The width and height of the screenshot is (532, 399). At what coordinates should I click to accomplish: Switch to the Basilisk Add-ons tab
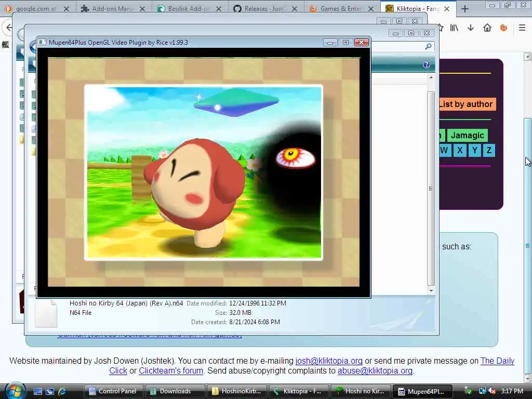click(x=189, y=9)
